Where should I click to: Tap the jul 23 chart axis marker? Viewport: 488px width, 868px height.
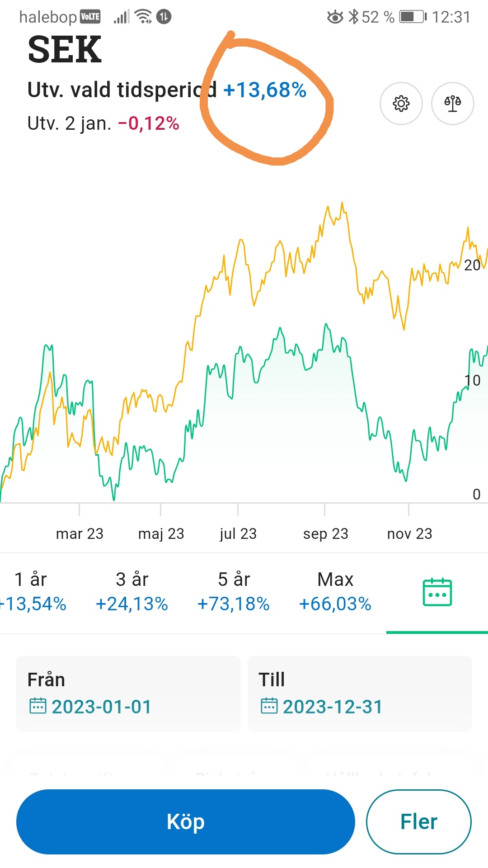click(x=238, y=533)
